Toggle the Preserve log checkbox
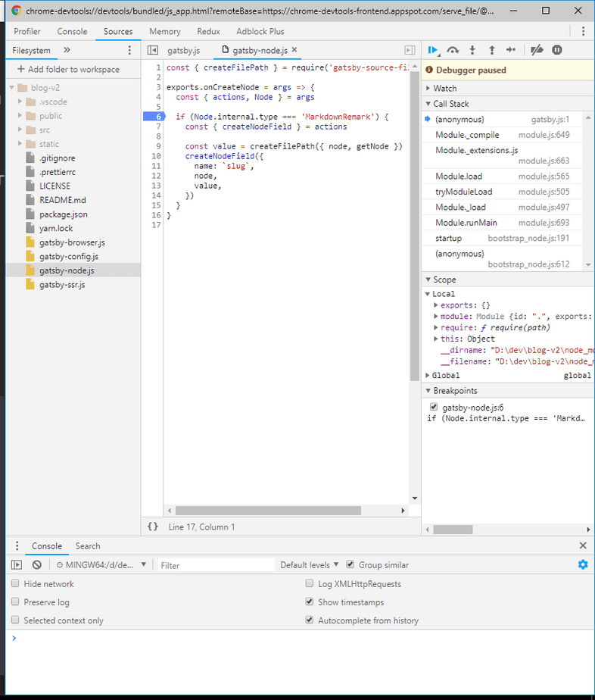Viewport: 595px width, 700px height. (16, 602)
